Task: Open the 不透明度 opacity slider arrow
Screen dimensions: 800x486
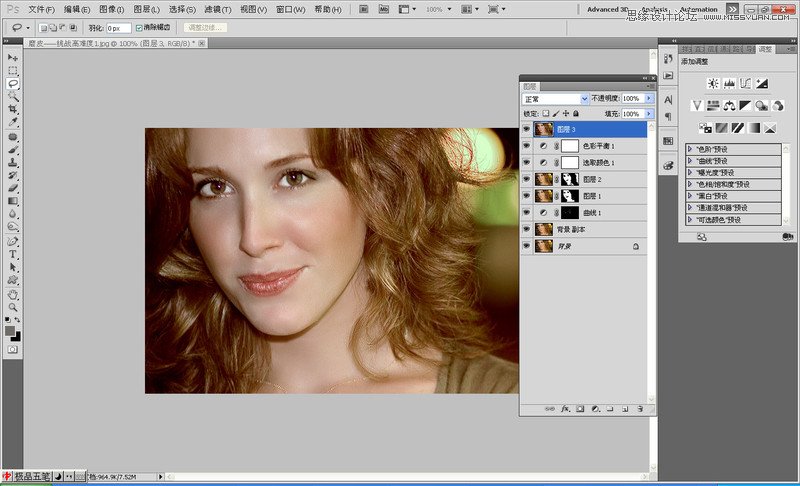Action: (648, 99)
